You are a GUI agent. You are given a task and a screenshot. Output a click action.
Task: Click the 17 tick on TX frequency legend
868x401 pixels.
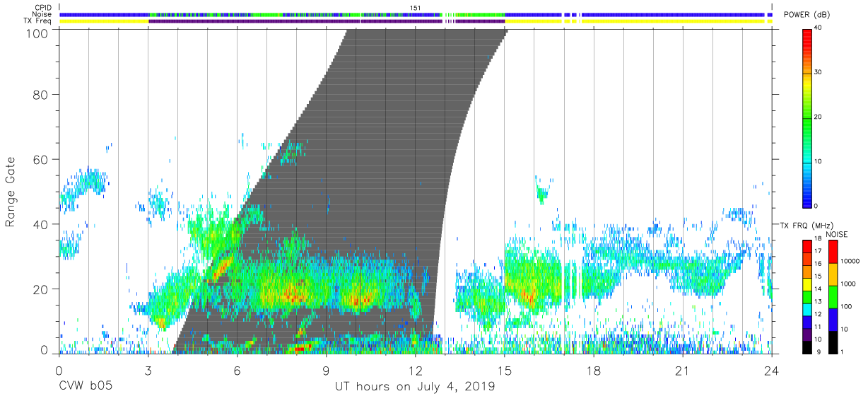818,251
